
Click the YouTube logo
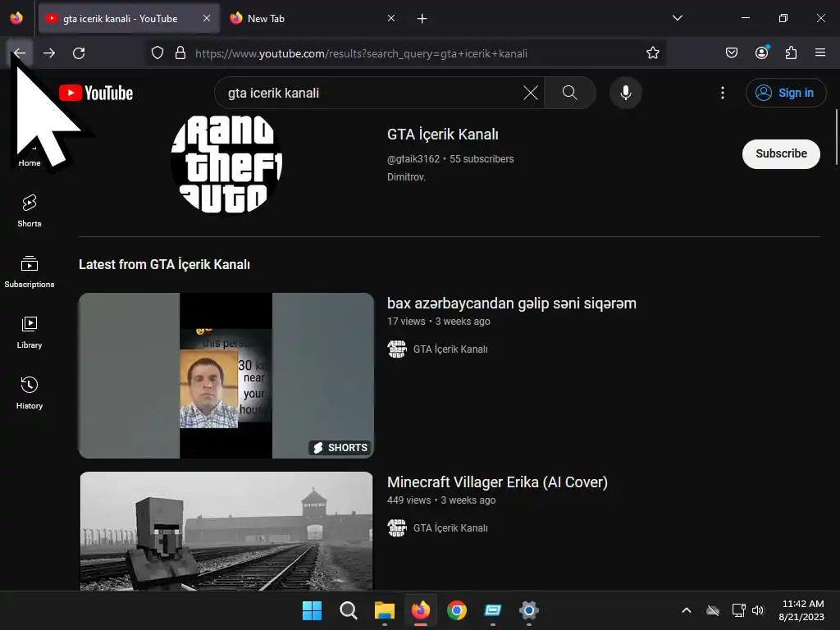[96, 93]
